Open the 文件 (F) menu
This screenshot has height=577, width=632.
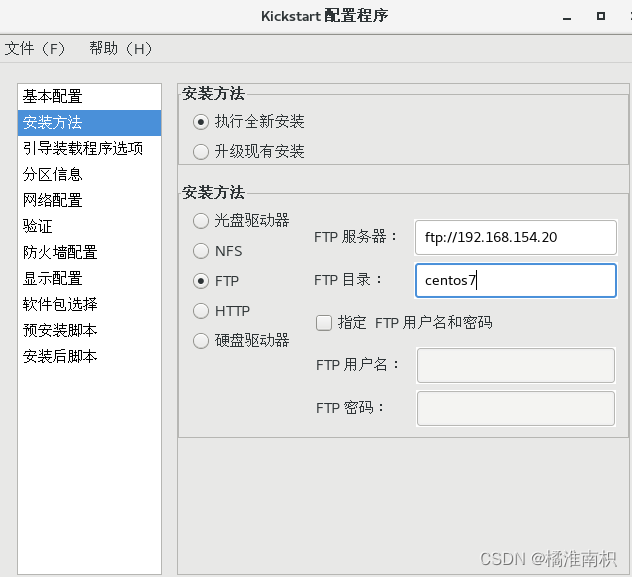(35, 49)
